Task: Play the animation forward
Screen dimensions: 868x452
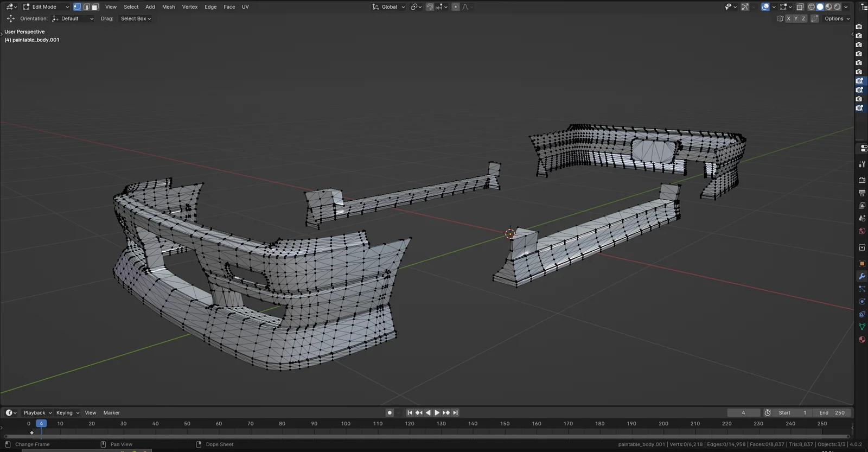Action: click(437, 413)
